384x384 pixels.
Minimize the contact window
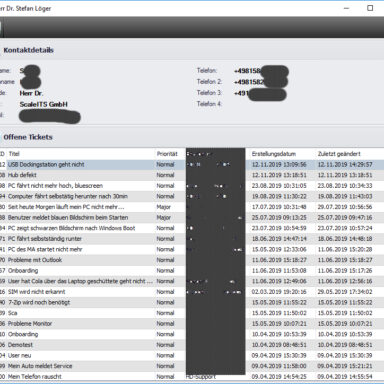(347, 8)
